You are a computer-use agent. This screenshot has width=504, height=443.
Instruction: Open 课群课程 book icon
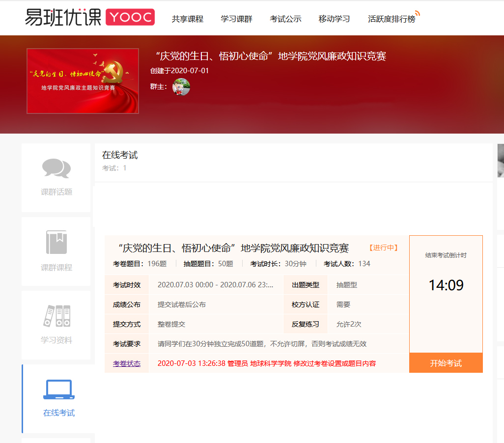(56, 242)
